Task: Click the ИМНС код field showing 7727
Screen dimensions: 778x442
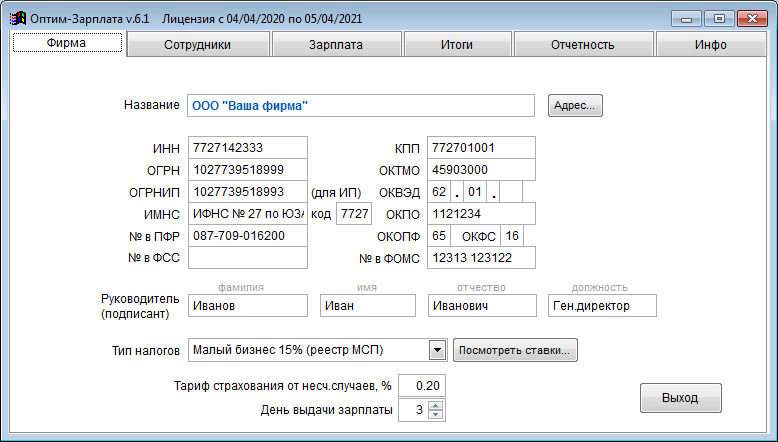Action: point(354,214)
